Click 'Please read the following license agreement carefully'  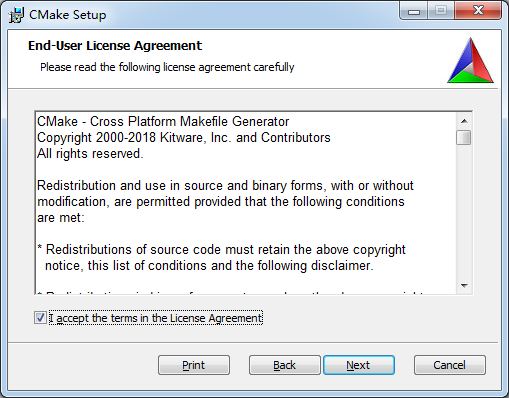point(167,67)
